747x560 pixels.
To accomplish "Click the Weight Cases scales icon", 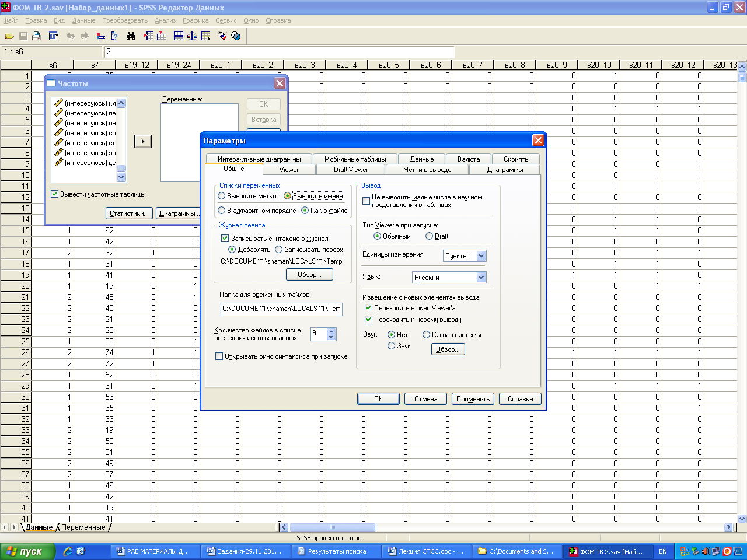I will point(192,36).
